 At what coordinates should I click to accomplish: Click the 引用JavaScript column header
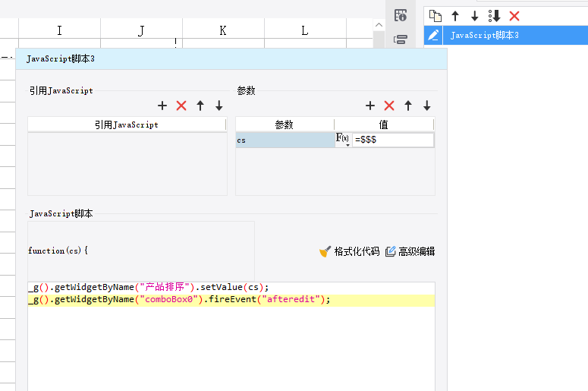tap(127, 125)
